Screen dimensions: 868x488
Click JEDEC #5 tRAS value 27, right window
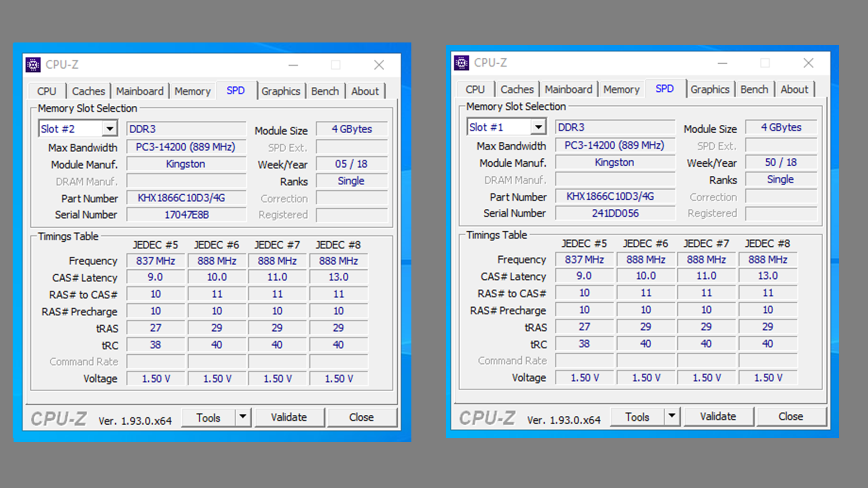(x=584, y=326)
